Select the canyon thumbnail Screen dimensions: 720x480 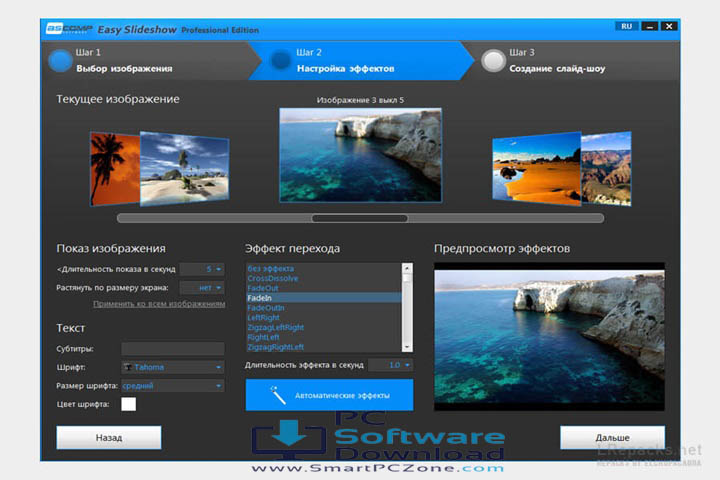click(x=606, y=168)
